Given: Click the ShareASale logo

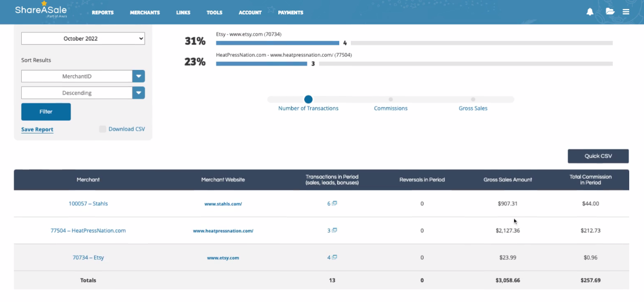Looking at the screenshot, I should [41, 10].
